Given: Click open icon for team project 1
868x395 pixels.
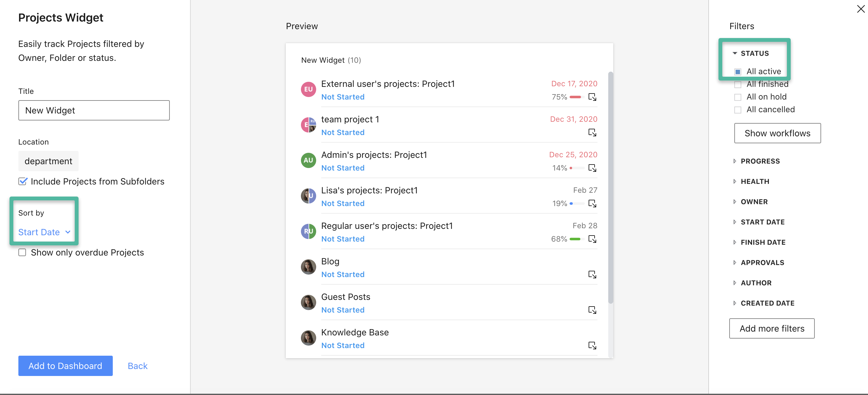Looking at the screenshot, I should click(x=592, y=133).
